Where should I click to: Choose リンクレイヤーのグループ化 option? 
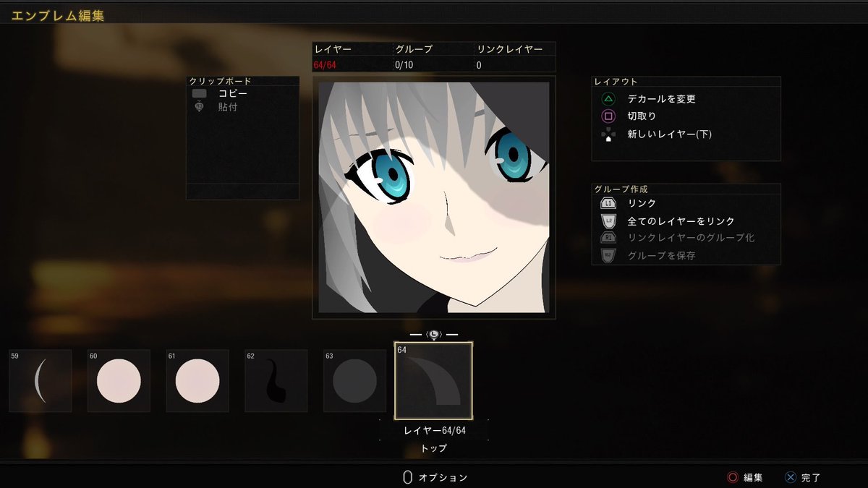tap(692, 238)
